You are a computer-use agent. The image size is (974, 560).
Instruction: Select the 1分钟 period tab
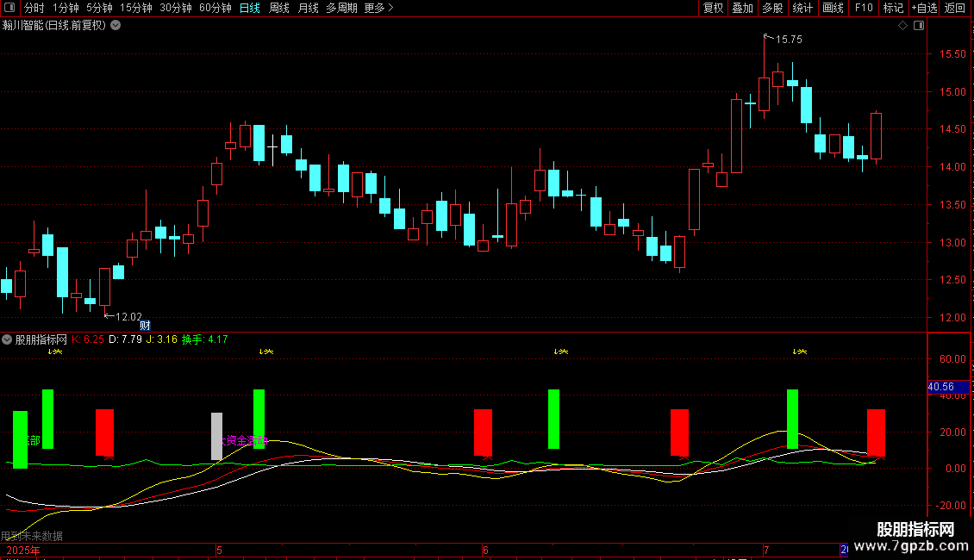pos(66,8)
